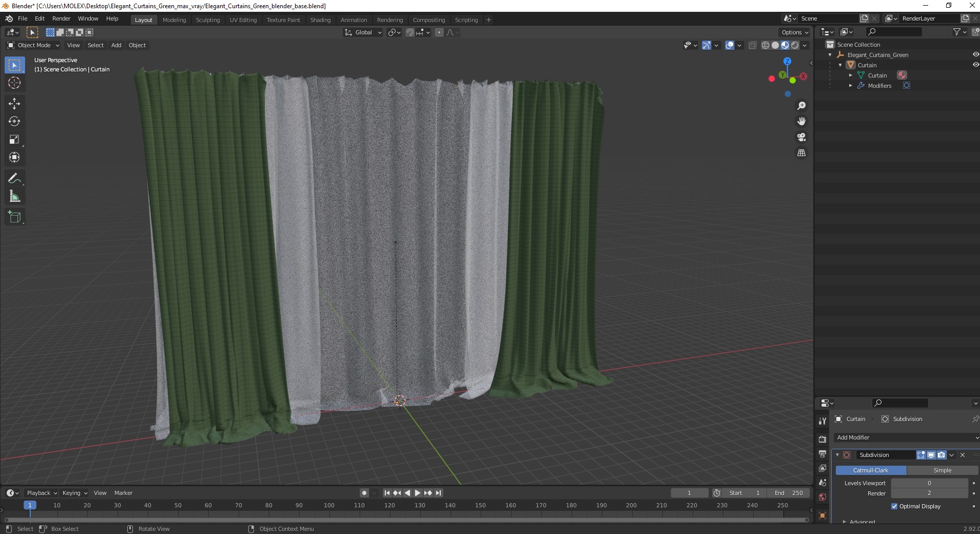980x534 pixels.
Task: Activate the Cursor tool
Action: [x=14, y=83]
